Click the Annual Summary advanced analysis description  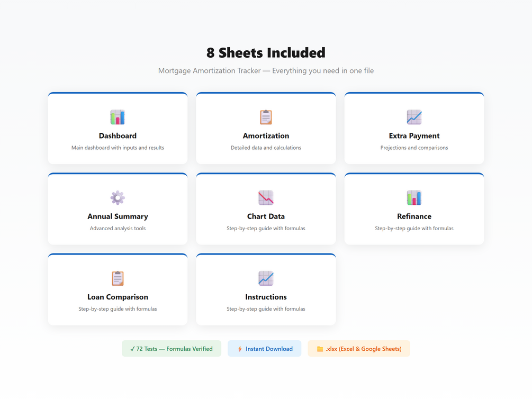118,229
